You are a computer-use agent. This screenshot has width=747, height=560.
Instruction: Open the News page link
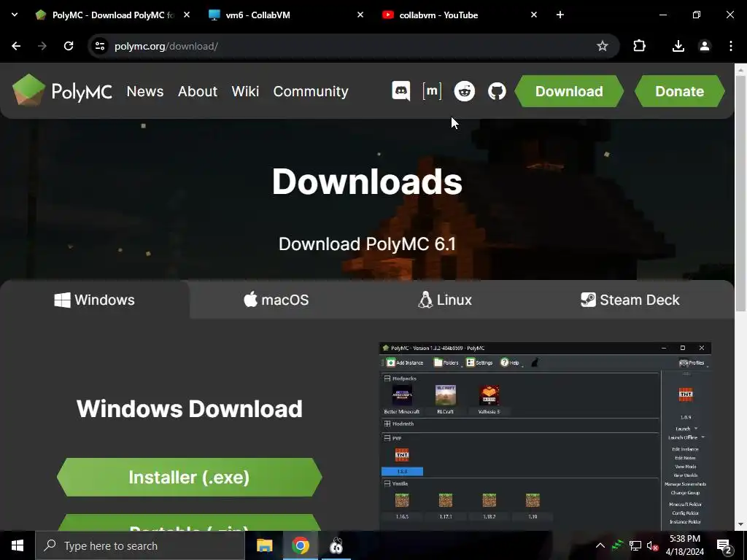[145, 91]
